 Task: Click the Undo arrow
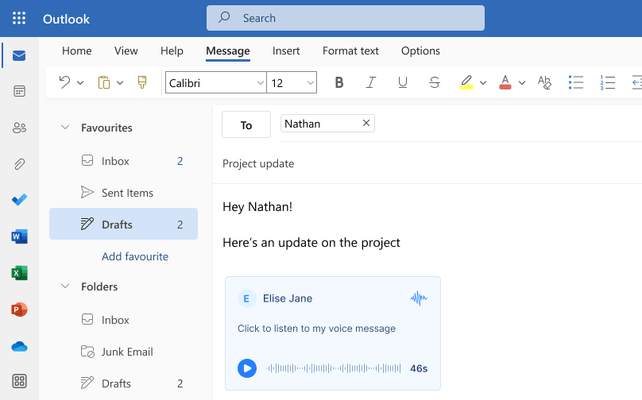(64, 82)
